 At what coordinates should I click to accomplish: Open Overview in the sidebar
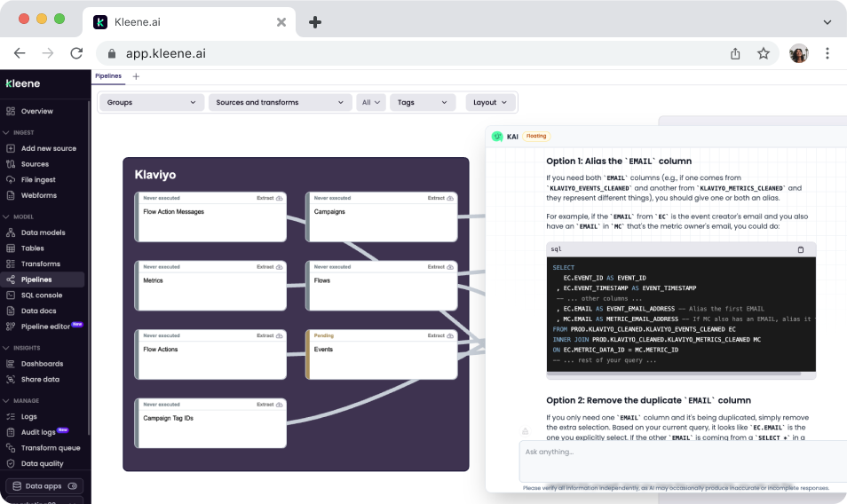36,111
